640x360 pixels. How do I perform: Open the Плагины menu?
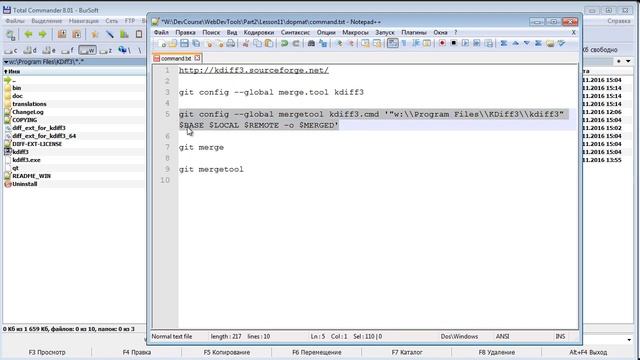click(x=413, y=32)
